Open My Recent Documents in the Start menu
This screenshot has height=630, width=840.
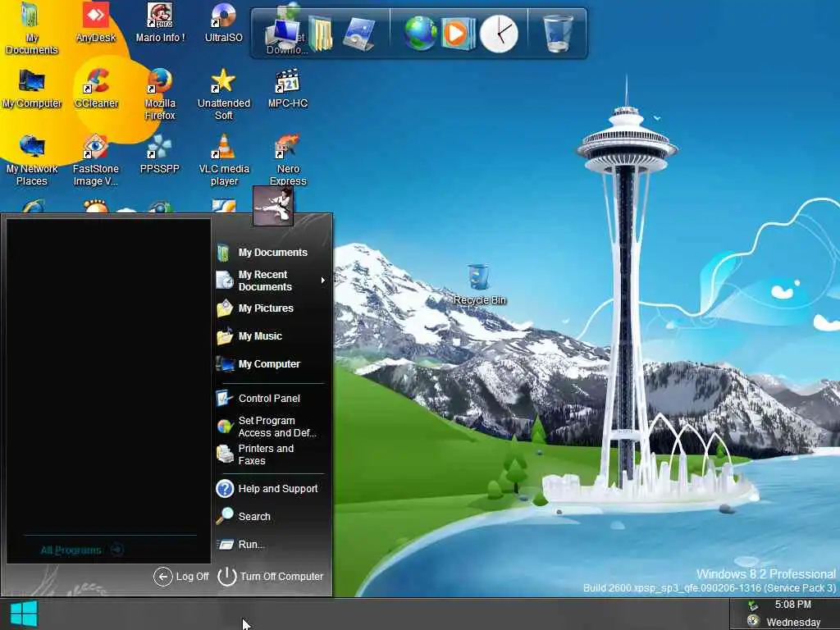point(271,281)
